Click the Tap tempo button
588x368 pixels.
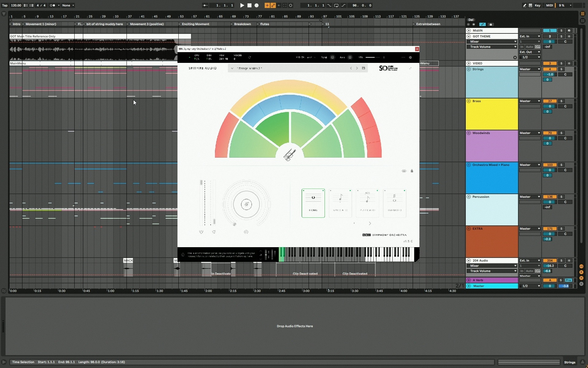5,5
